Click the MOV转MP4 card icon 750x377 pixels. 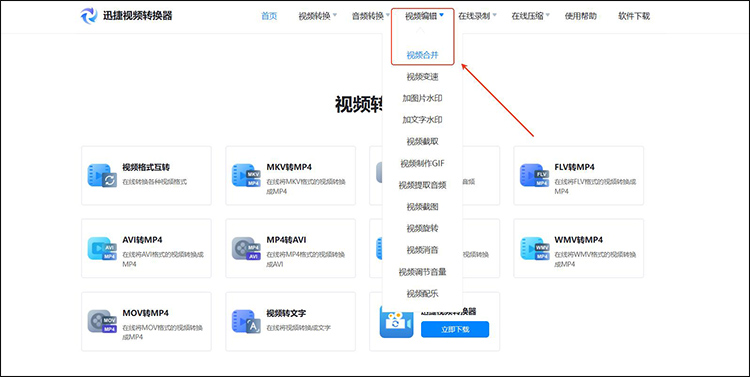(102, 321)
